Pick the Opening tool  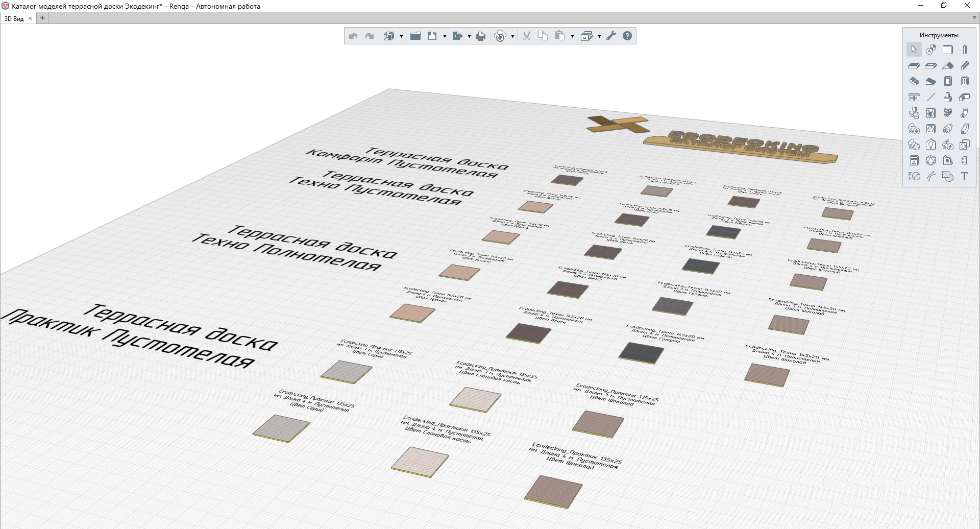pos(931,65)
